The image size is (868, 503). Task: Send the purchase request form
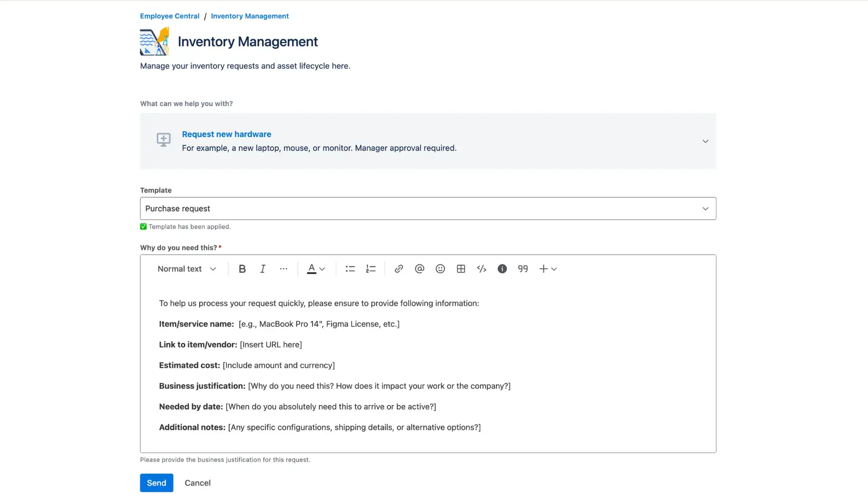[156, 483]
